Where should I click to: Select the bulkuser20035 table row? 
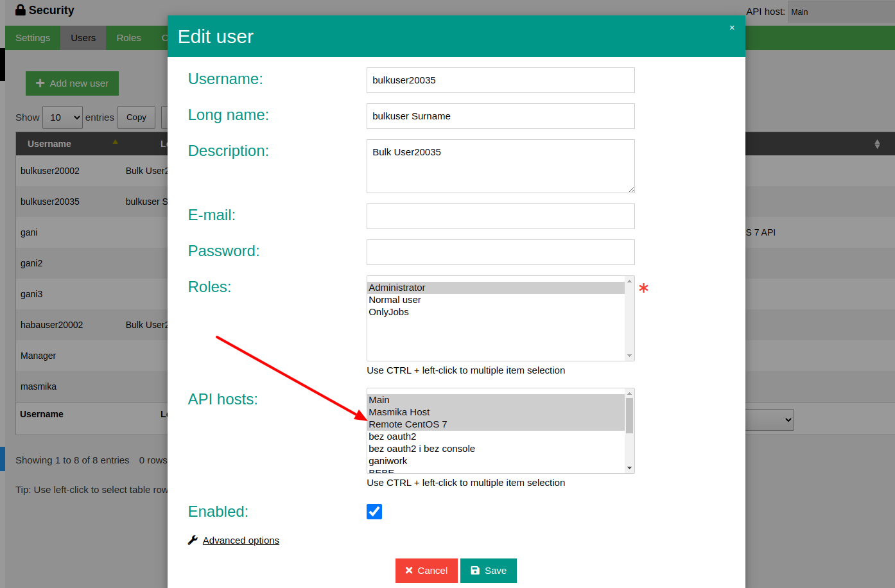point(92,202)
